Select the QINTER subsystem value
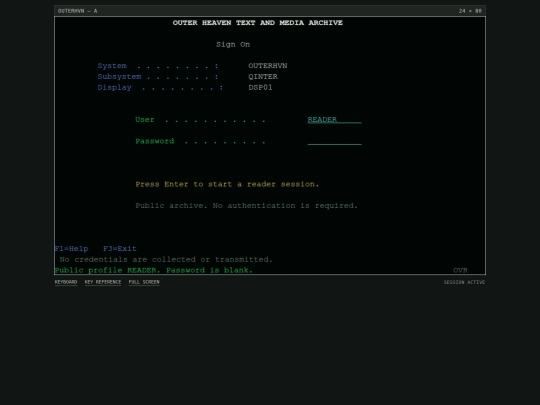The height and width of the screenshot is (405, 540). tap(263, 76)
